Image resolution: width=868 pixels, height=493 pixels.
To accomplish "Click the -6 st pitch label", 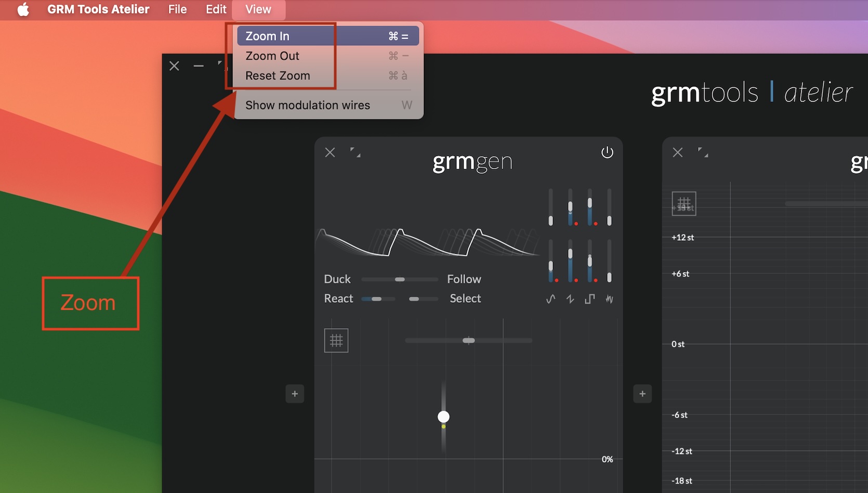I will coord(679,415).
